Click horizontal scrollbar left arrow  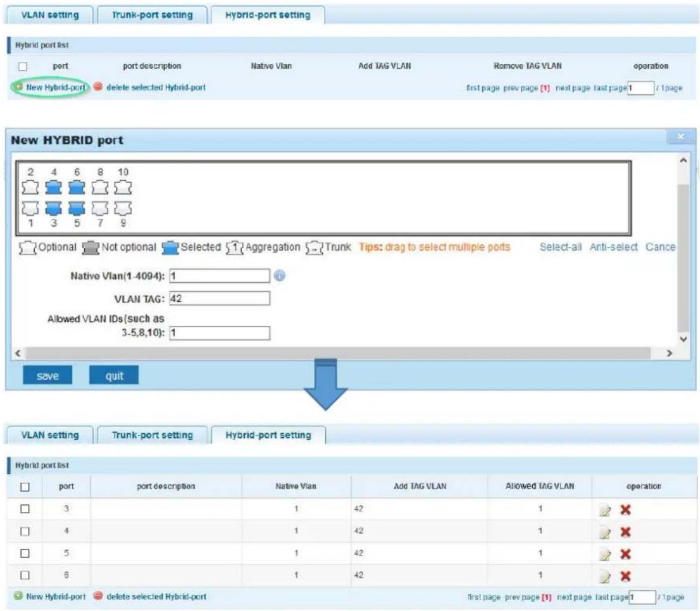pyautogui.click(x=18, y=353)
